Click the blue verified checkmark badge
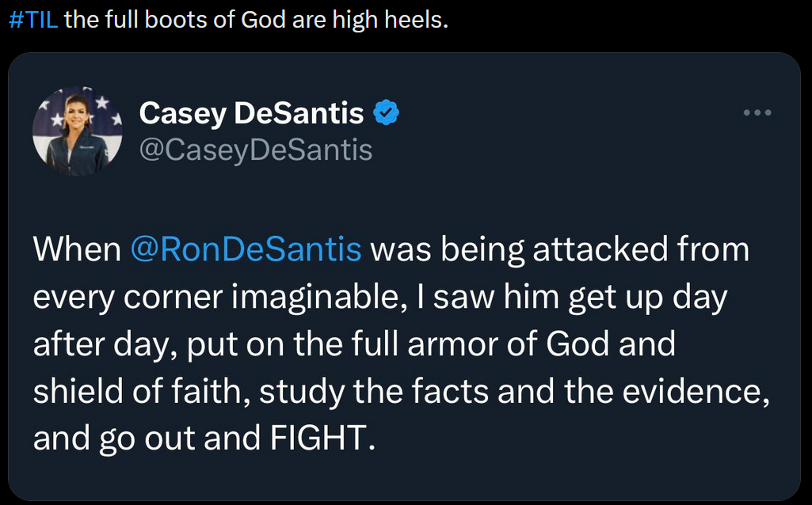This screenshot has width=812, height=505. click(x=387, y=113)
